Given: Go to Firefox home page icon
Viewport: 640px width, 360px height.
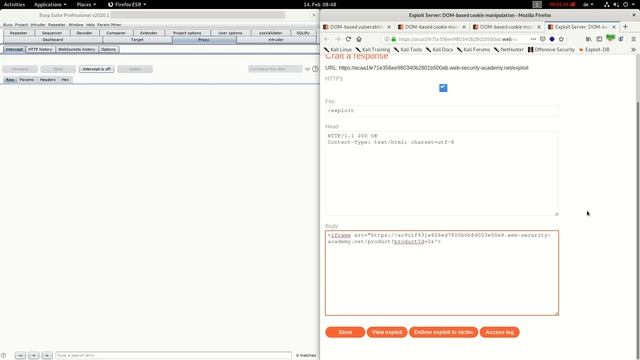Looking at the screenshot, I should [x=359, y=39].
